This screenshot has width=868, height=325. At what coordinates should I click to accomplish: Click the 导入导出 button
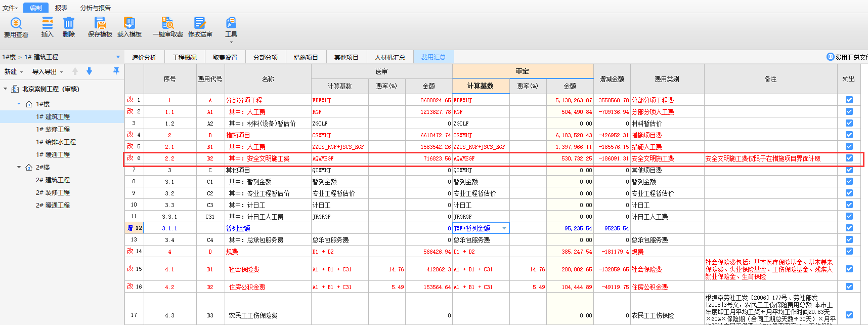pyautogui.click(x=47, y=72)
